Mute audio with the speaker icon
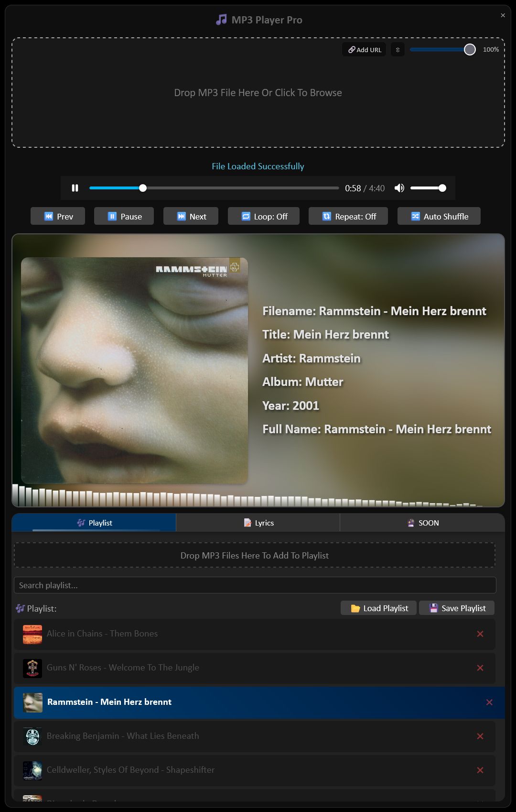The image size is (516, 812). 399,188
